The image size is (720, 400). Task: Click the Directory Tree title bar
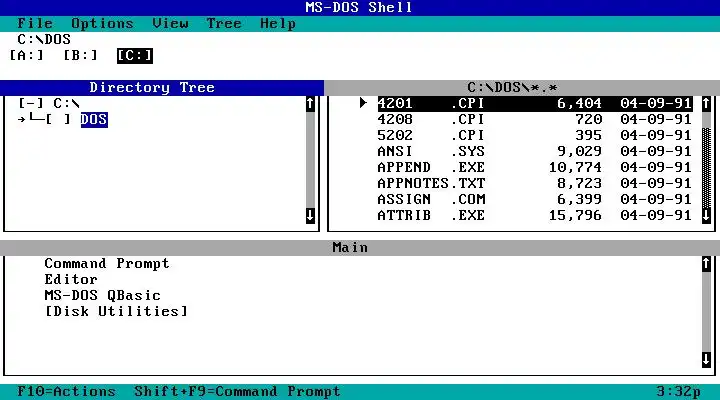tap(162, 88)
